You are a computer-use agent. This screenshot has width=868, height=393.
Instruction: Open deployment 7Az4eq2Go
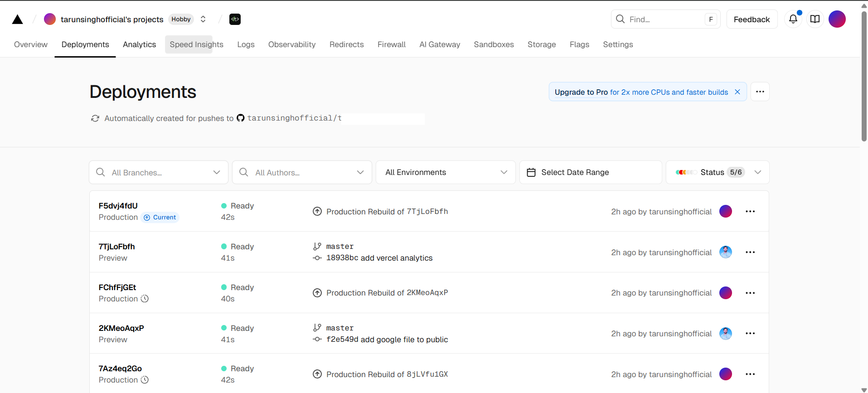pos(120,369)
